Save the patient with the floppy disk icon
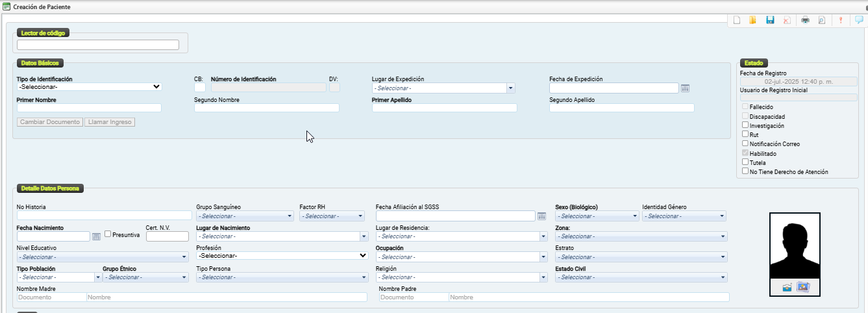 (770, 20)
